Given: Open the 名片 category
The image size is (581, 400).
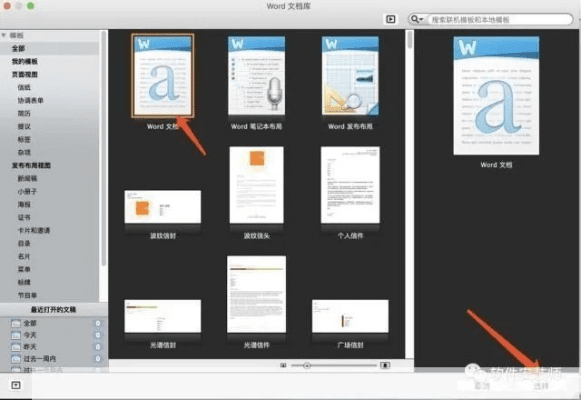Looking at the screenshot, I should [24, 256].
